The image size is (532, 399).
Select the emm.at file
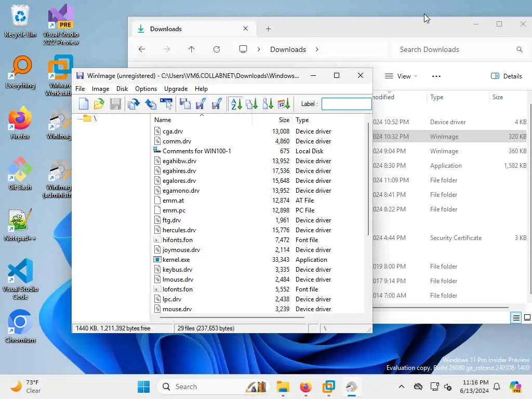[173, 201]
